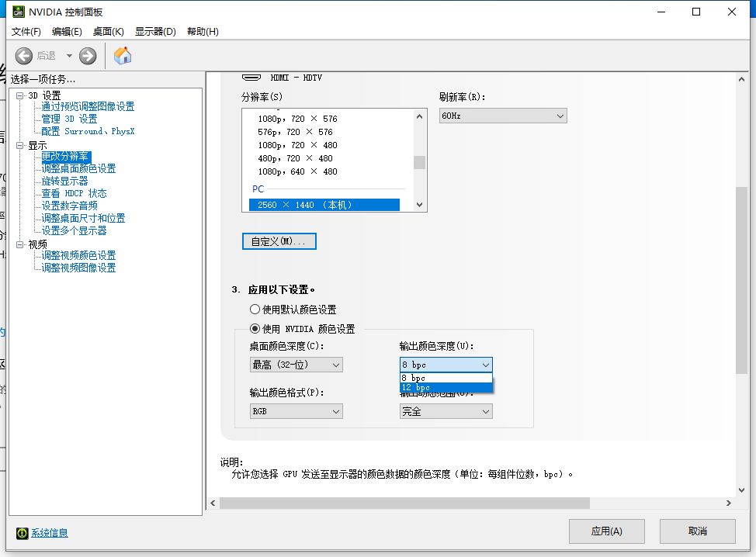Collapse the 显示 tree node
This screenshot has height=557, width=756.
tap(19, 145)
